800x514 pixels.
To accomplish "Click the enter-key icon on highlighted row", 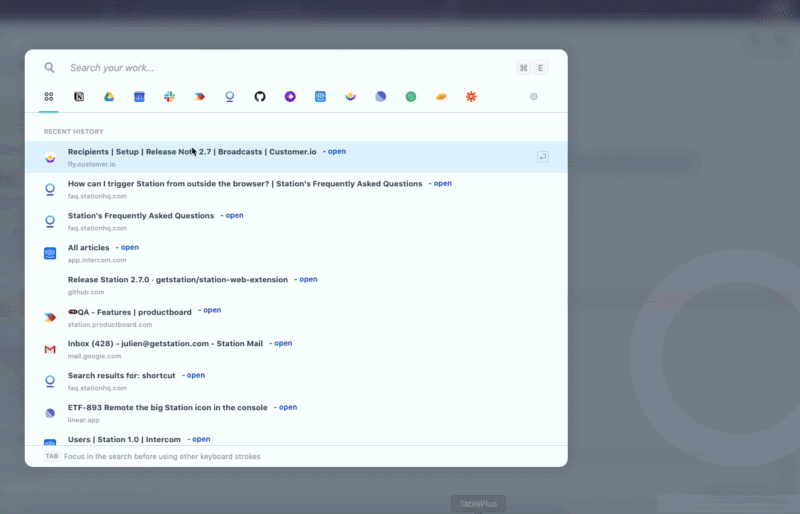I will 543,157.
